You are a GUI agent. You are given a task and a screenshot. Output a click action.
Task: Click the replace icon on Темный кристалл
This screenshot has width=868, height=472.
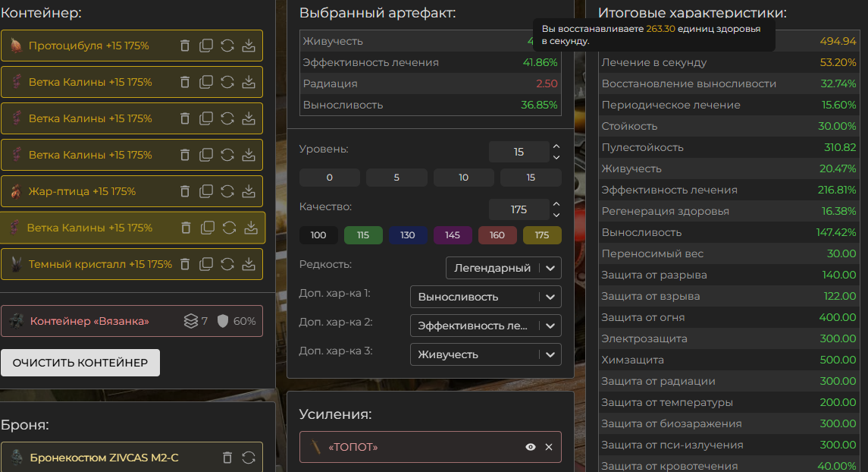coord(227,264)
